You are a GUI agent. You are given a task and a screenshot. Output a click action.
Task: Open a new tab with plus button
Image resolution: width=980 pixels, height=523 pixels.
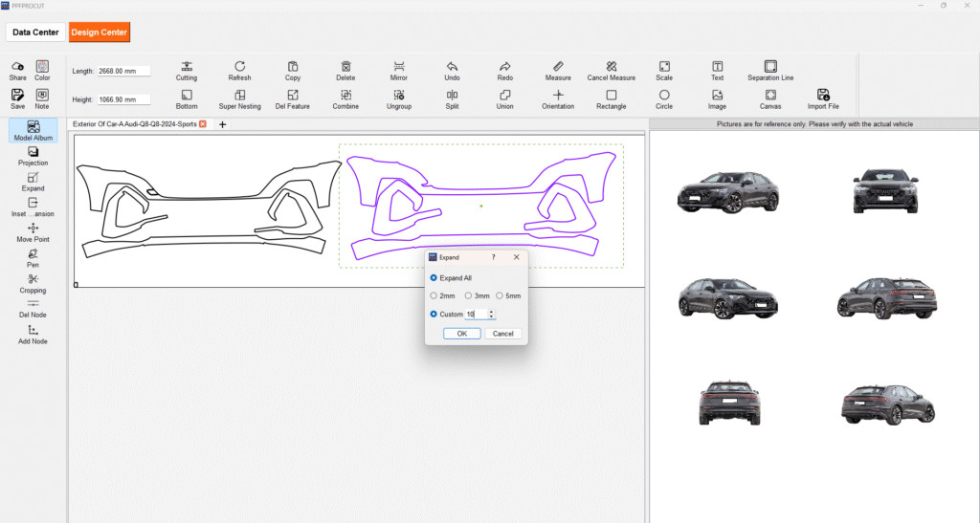pos(222,124)
